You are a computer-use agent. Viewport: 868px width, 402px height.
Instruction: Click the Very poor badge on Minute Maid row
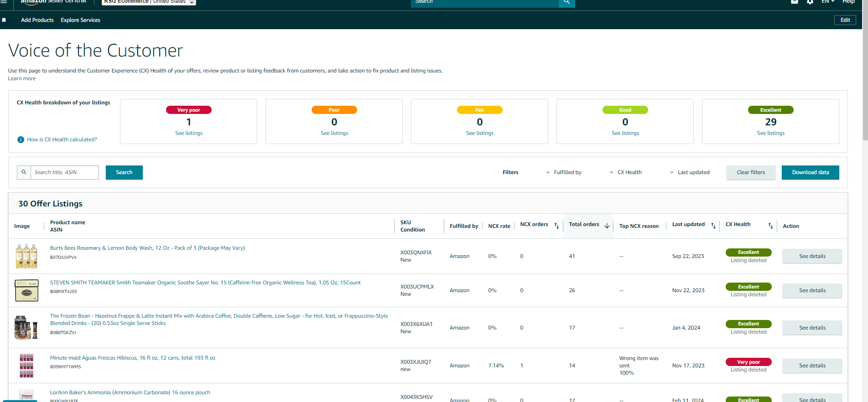coord(748,362)
